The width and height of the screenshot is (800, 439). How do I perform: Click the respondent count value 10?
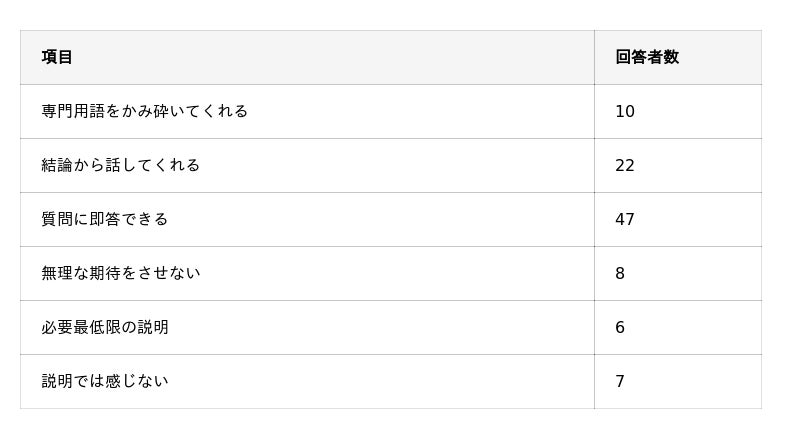[625, 111]
